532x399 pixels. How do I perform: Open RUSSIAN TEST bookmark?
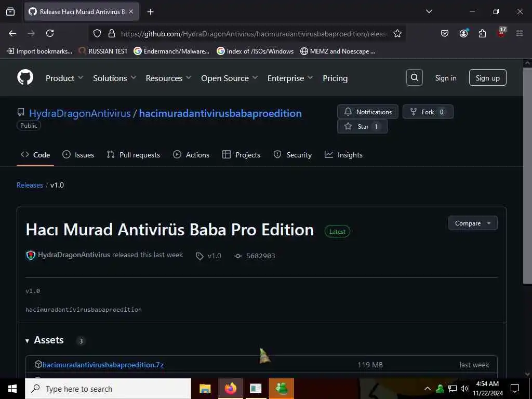coord(103,51)
